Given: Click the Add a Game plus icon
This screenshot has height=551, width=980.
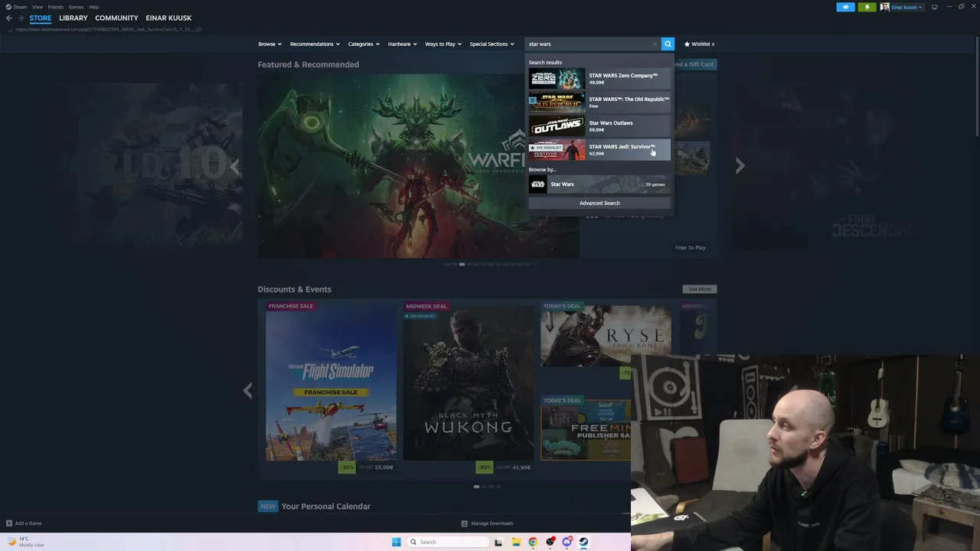Looking at the screenshot, I should point(9,523).
